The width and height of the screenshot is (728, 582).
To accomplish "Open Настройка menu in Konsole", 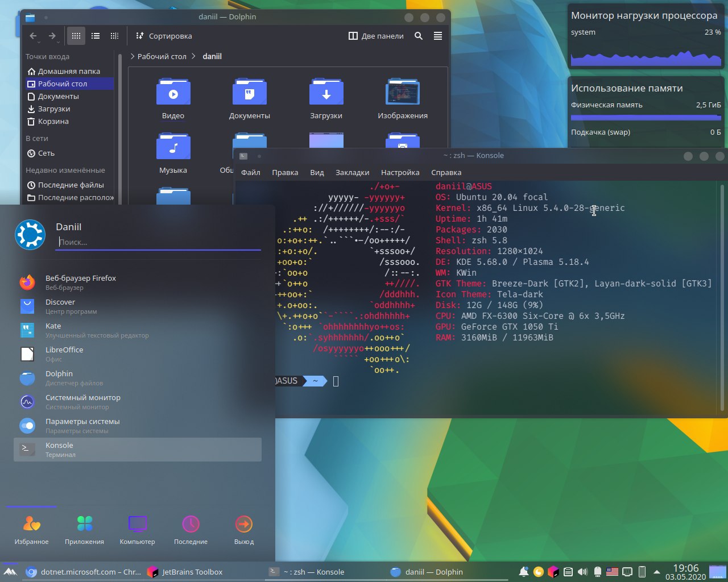I will [x=400, y=172].
